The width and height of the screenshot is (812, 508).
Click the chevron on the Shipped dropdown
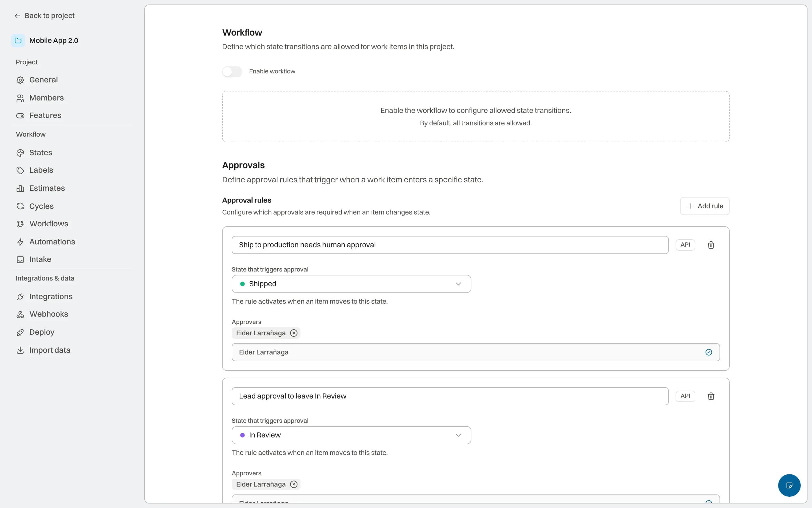(x=458, y=284)
